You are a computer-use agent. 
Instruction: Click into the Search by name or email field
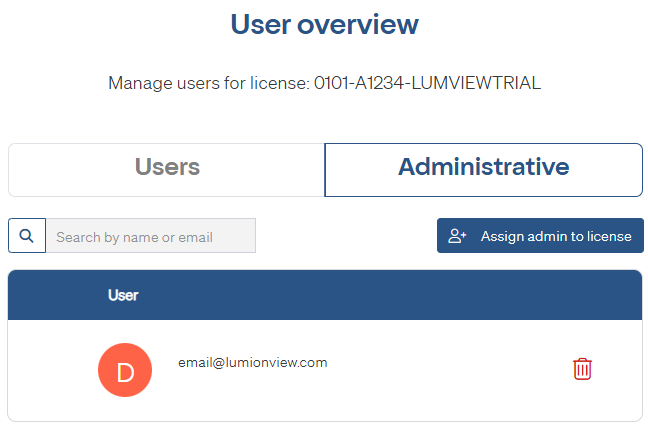[150, 236]
